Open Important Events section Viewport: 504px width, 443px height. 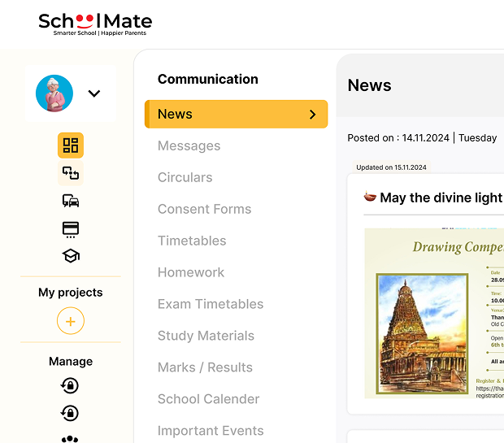(211, 431)
